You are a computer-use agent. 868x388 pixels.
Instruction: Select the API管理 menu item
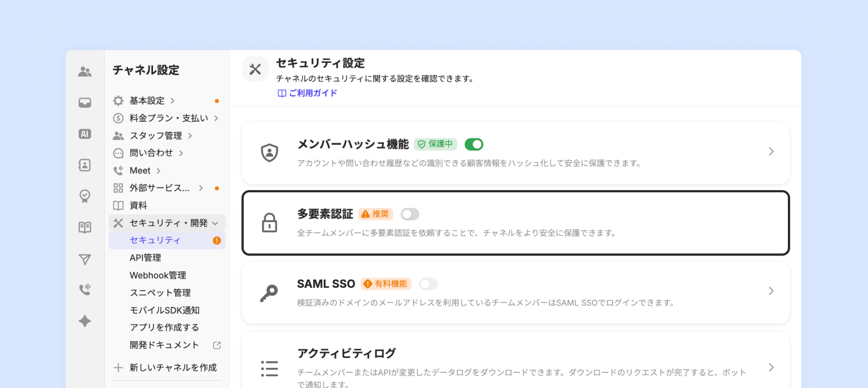point(145,258)
